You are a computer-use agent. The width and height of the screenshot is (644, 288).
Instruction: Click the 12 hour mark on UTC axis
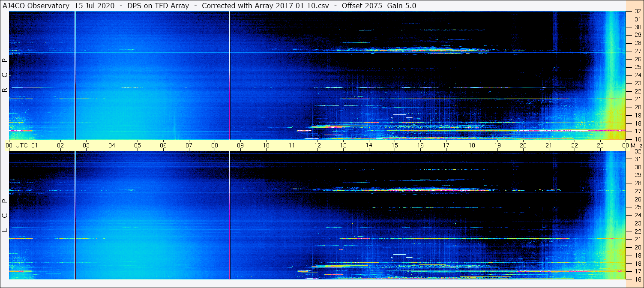pos(318,145)
